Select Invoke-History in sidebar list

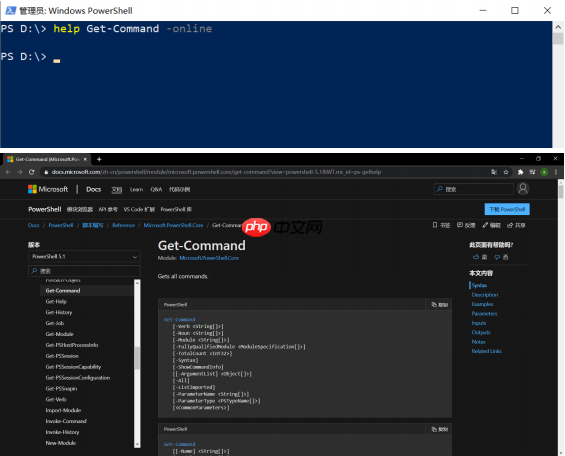62,432
